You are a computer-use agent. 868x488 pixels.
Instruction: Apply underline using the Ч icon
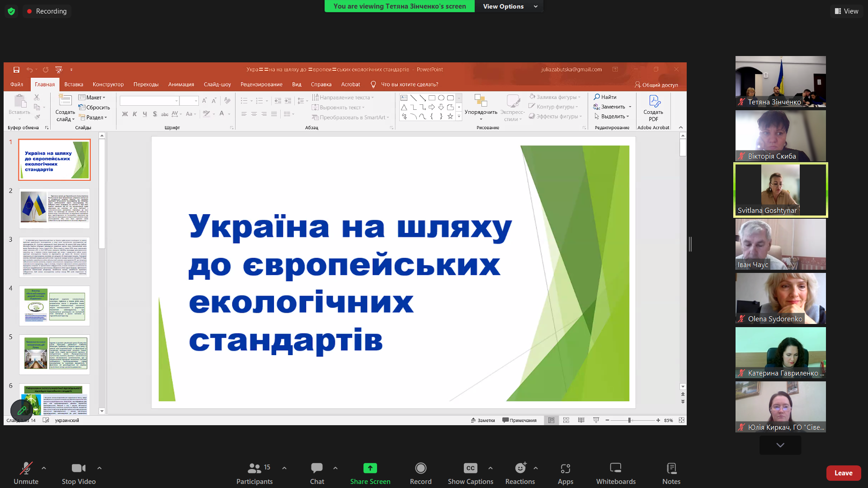coord(145,114)
